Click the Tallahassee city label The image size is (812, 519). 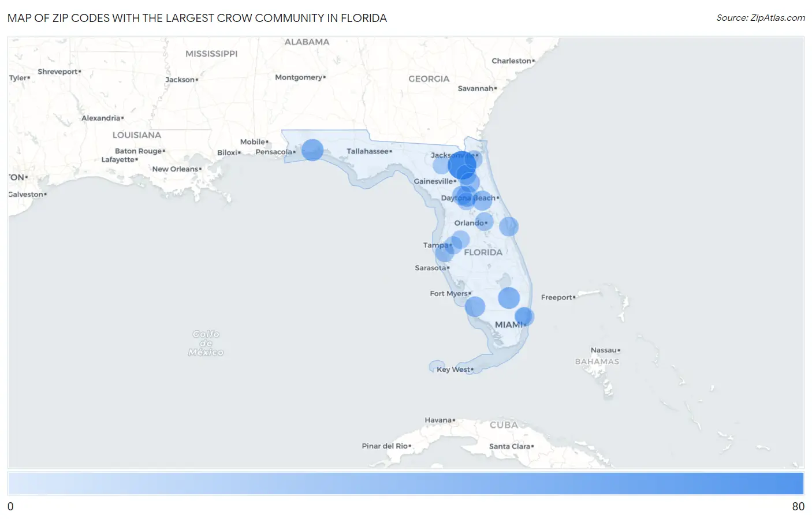click(367, 151)
